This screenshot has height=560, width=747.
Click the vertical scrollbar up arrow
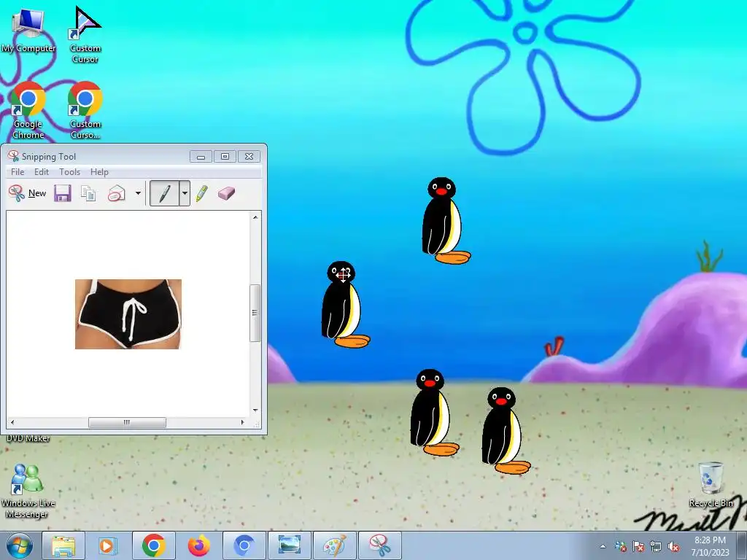255,217
